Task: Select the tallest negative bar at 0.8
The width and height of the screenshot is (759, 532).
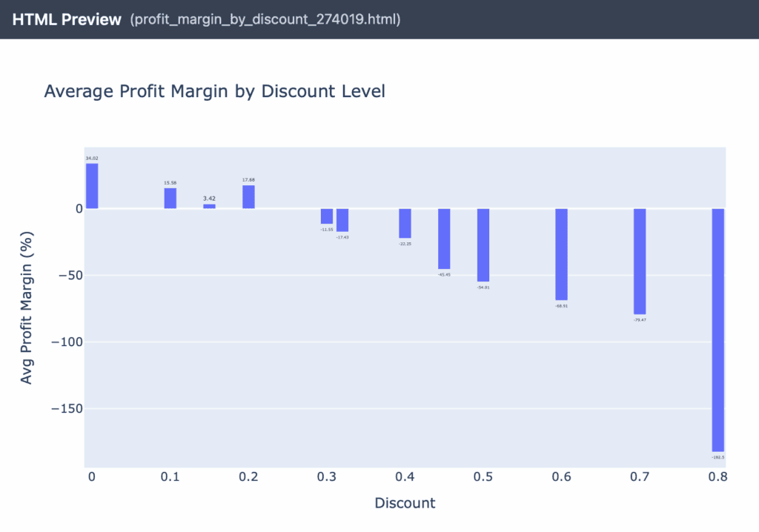Action: (718, 330)
